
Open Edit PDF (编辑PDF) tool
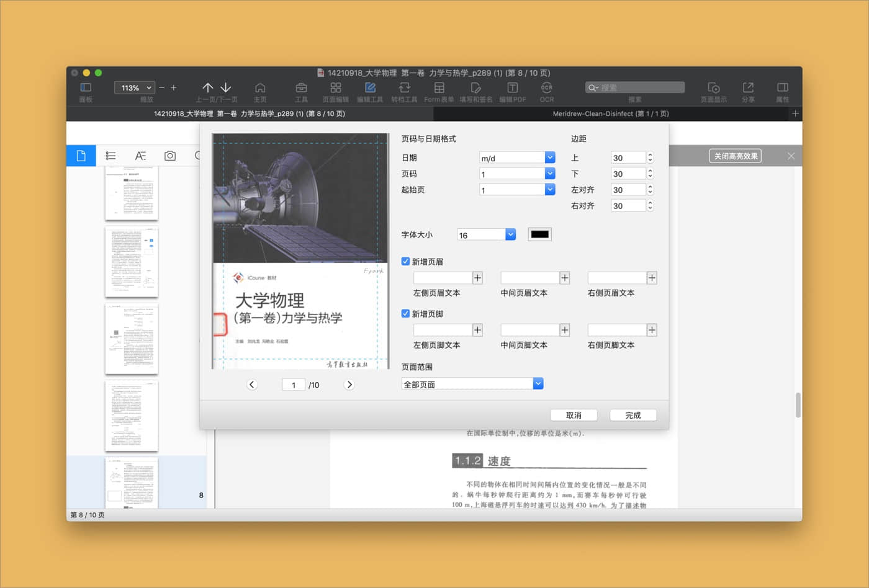(x=512, y=87)
